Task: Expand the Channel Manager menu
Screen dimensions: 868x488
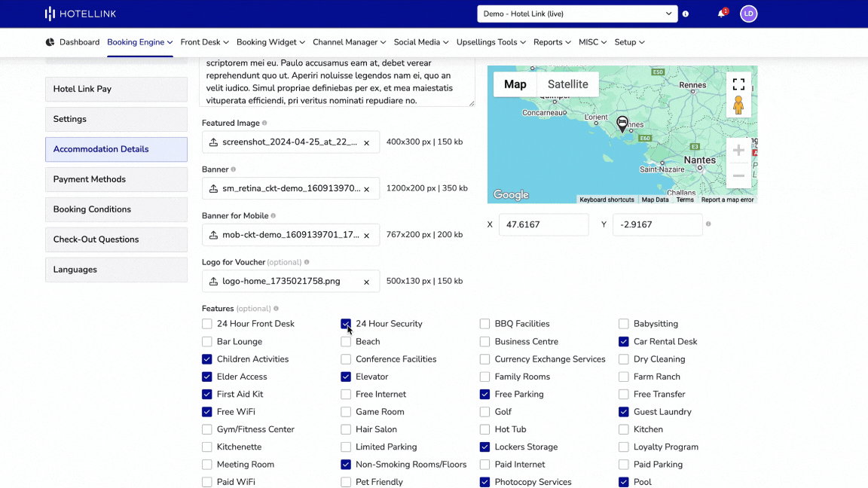Action: (x=350, y=42)
